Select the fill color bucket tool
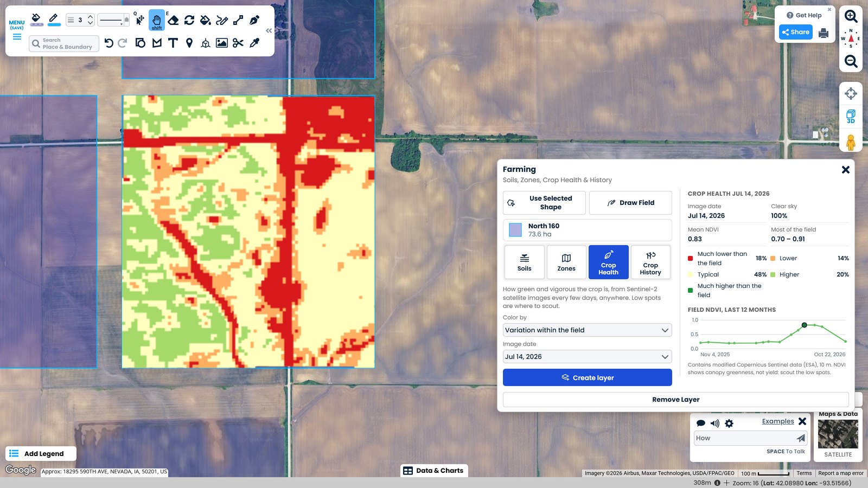 coord(36,20)
